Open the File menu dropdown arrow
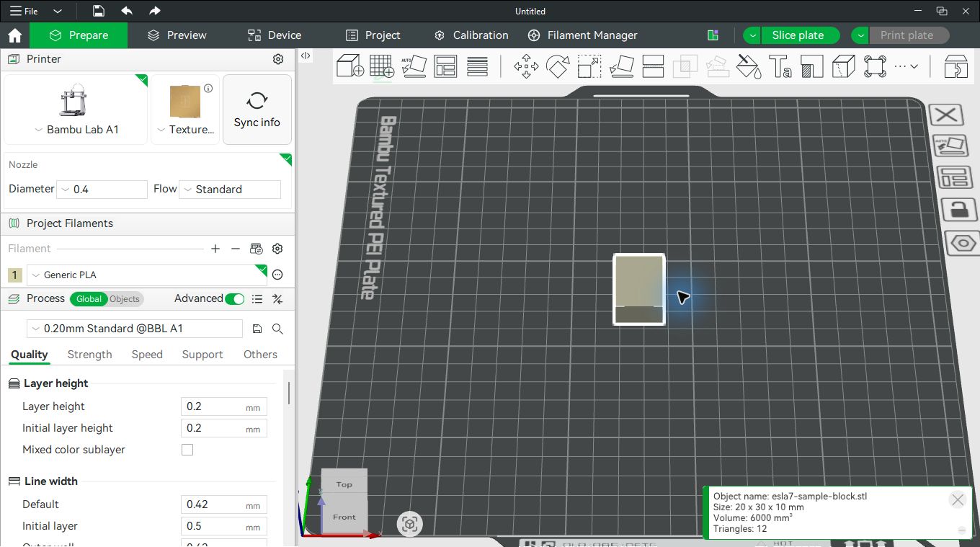 tap(58, 12)
